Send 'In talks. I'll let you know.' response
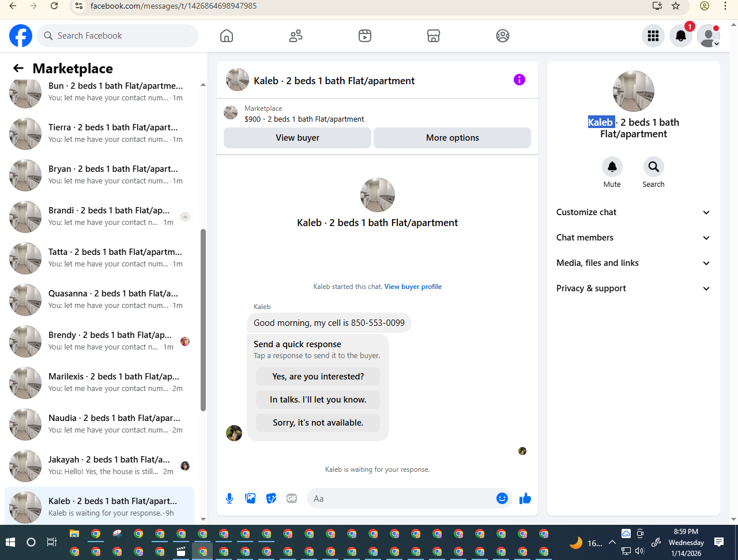The image size is (738, 560). click(x=318, y=400)
